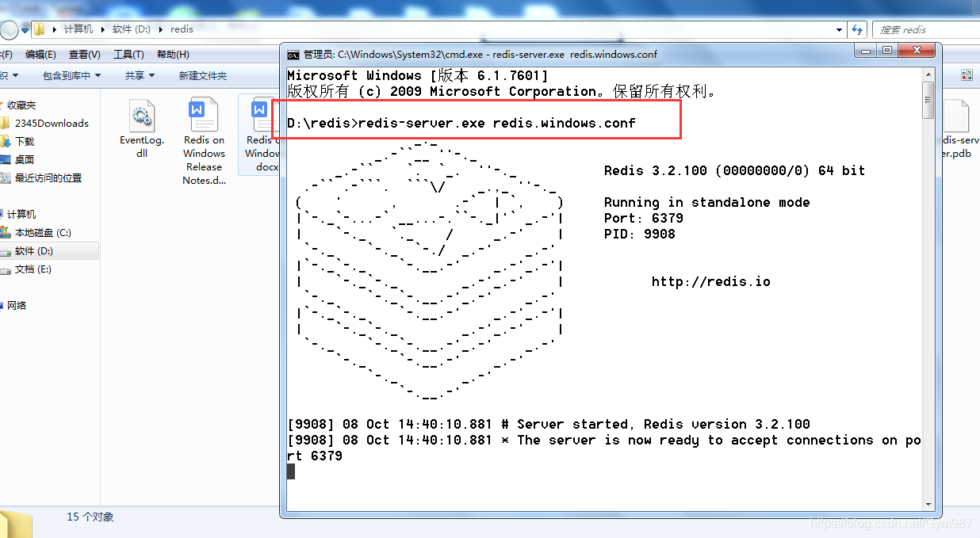Click the folder icon in address bar
Viewport: 980px width, 538px height.
[39, 29]
